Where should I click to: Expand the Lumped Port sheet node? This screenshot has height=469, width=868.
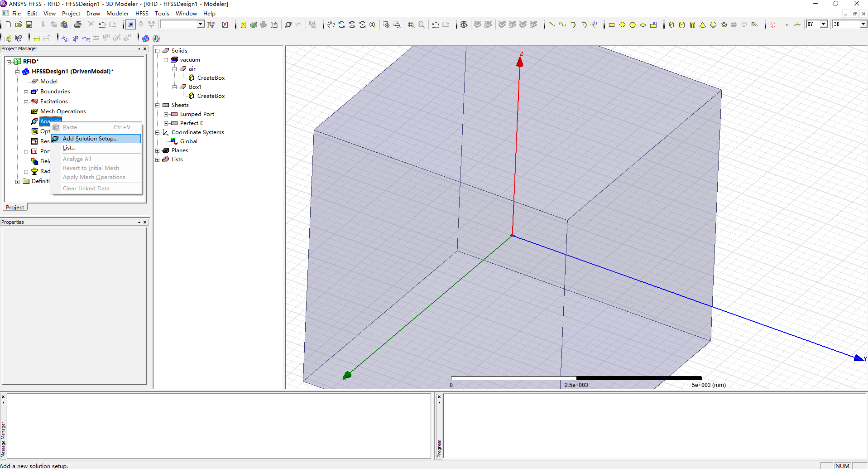166,114
